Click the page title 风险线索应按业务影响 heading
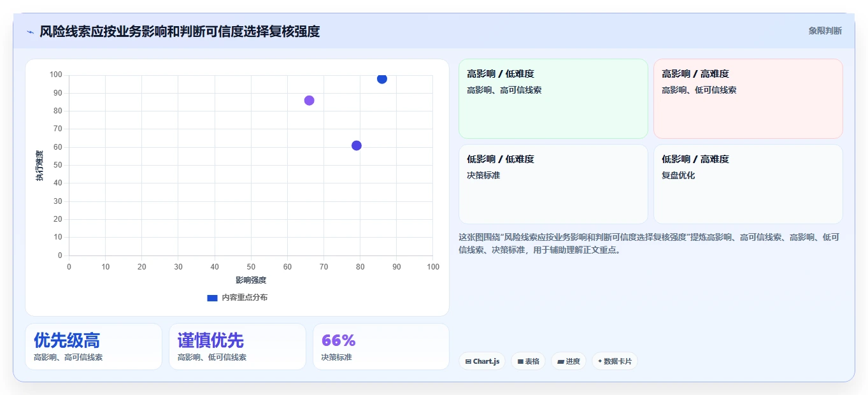The image size is (868, 395). [180, 31]
